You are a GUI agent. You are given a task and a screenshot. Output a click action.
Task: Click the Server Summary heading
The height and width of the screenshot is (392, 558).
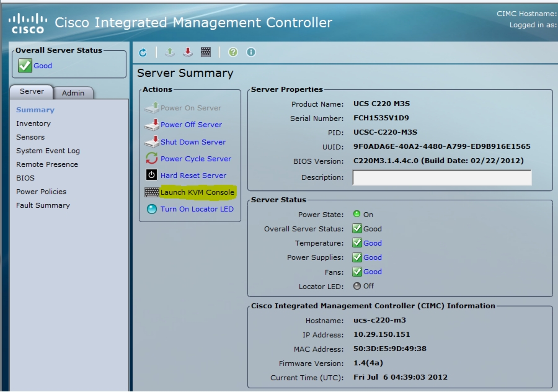185,73
